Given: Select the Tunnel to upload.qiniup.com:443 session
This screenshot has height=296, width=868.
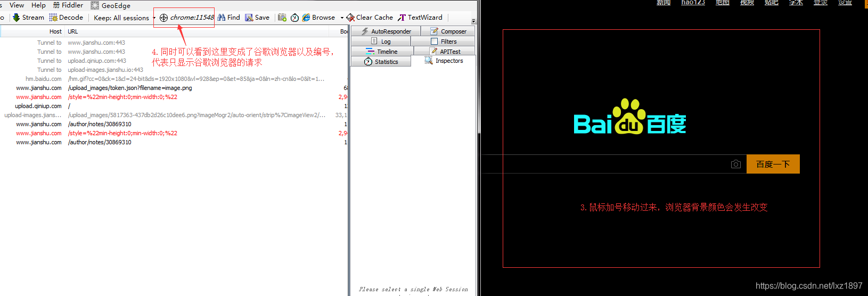Looking at the screenshot, I should point(173,61).
